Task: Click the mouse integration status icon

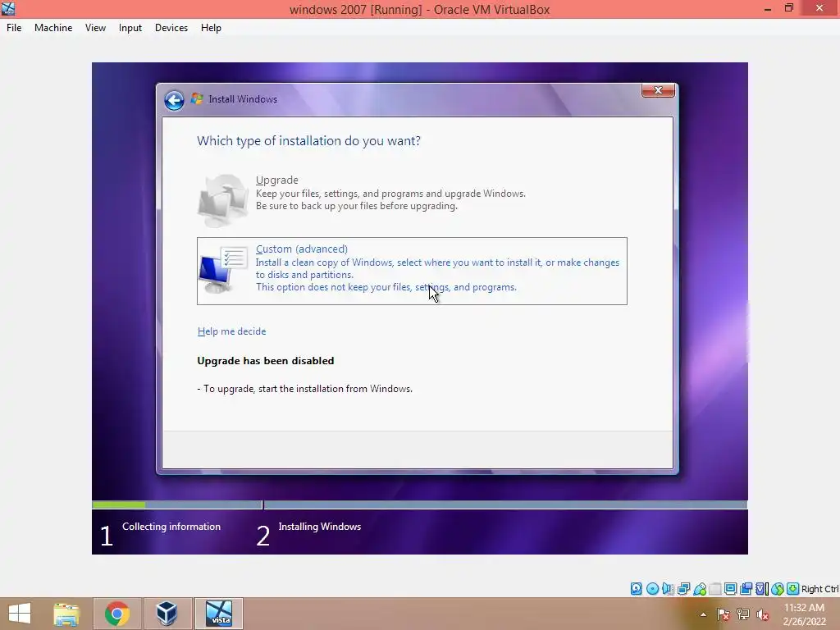Action: coord(778,589)
